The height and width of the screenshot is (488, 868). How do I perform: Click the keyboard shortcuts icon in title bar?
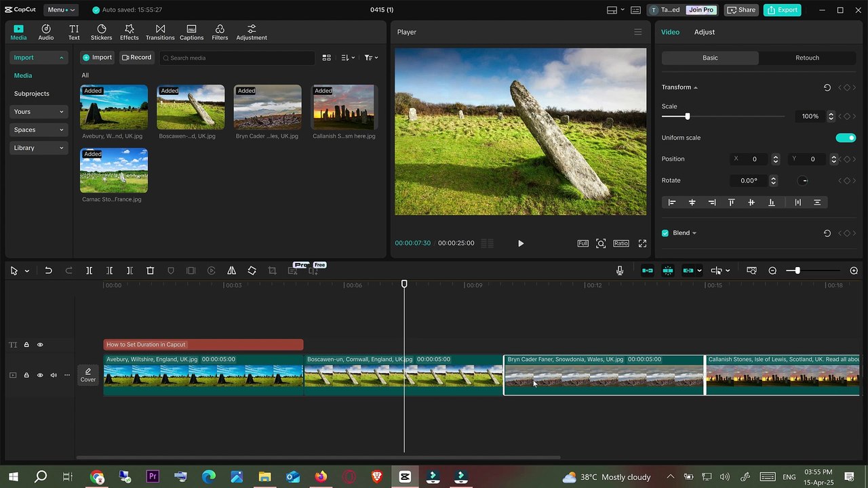click(x=635, y=10)
